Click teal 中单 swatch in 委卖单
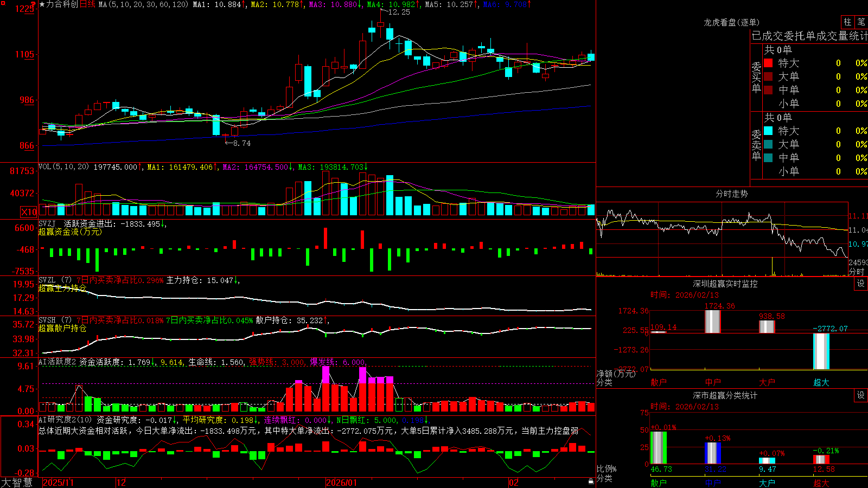Screen dimensions: 868x488 point(768,158)
